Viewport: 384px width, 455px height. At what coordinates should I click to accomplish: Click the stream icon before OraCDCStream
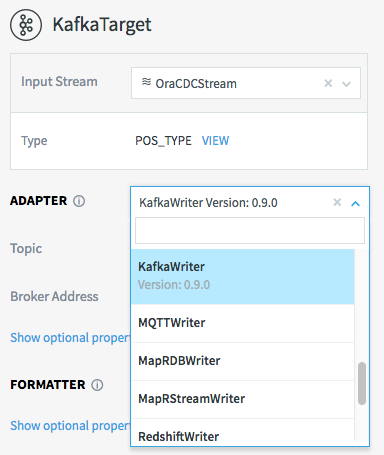pyautogui.click(x=146, y=82)
